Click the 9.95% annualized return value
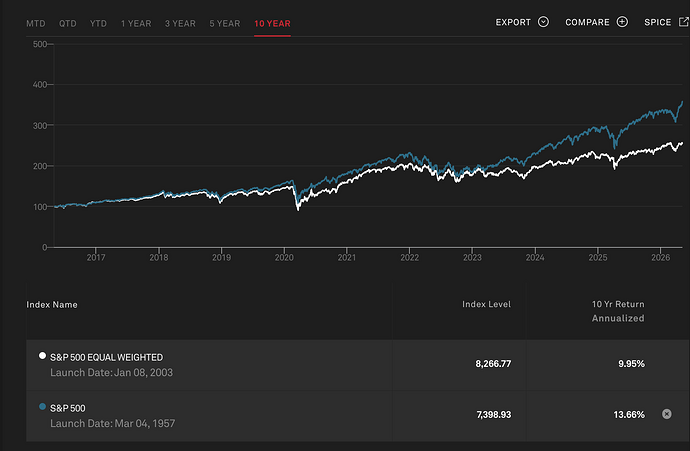 pos(631,364)
